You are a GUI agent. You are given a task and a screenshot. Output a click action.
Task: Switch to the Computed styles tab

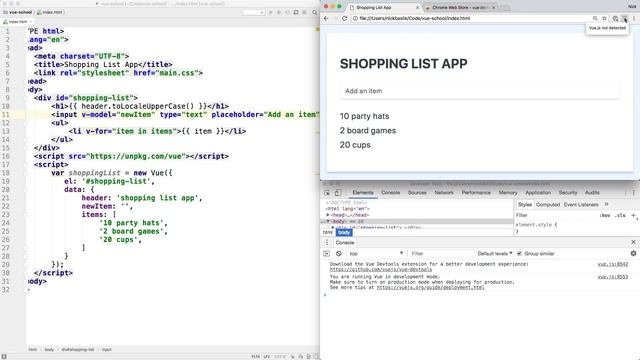(548, 204)
